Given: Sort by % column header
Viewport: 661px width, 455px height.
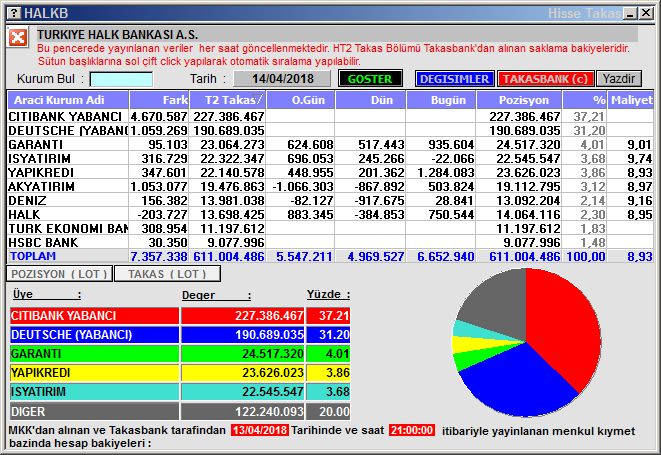Looking at the screenshot, I should coord(585,100).
